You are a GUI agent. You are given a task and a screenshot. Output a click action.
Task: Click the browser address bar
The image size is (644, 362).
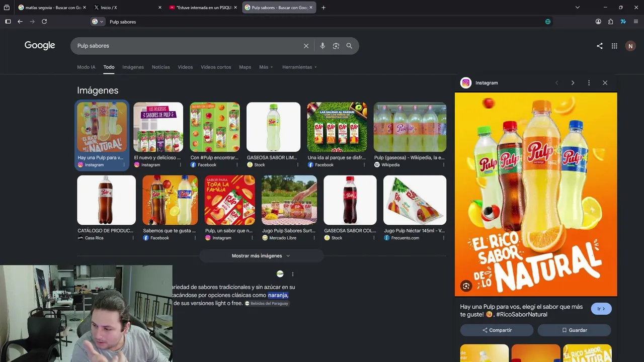322,22
